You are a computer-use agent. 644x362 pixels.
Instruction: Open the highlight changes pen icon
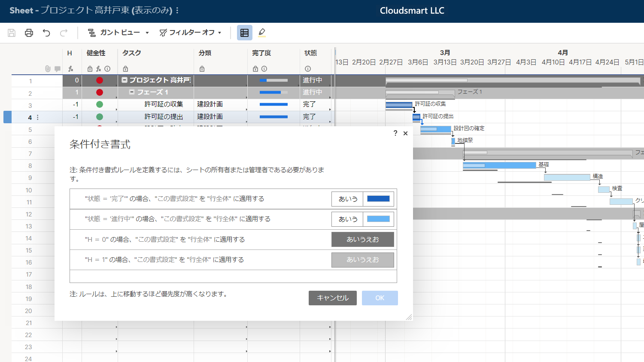click(x=262, y=32)
